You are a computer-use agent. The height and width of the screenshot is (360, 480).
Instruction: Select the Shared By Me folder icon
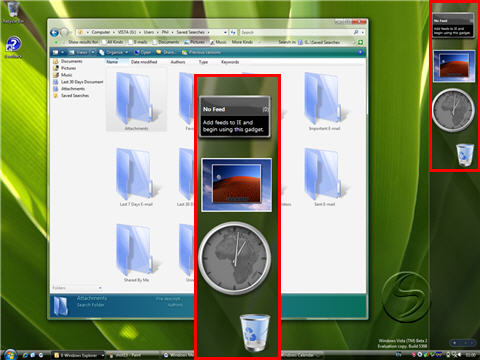(x=136, y=250)
